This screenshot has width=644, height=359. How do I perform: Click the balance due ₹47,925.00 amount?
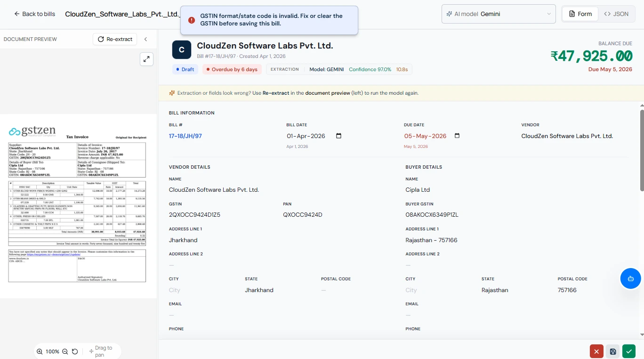pyautogui.click(x=591, y=56)
